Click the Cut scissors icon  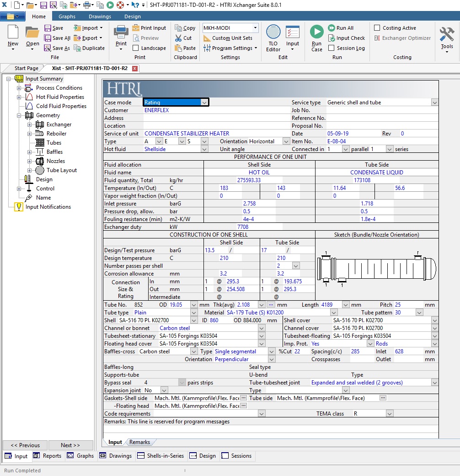pos(178,38)
